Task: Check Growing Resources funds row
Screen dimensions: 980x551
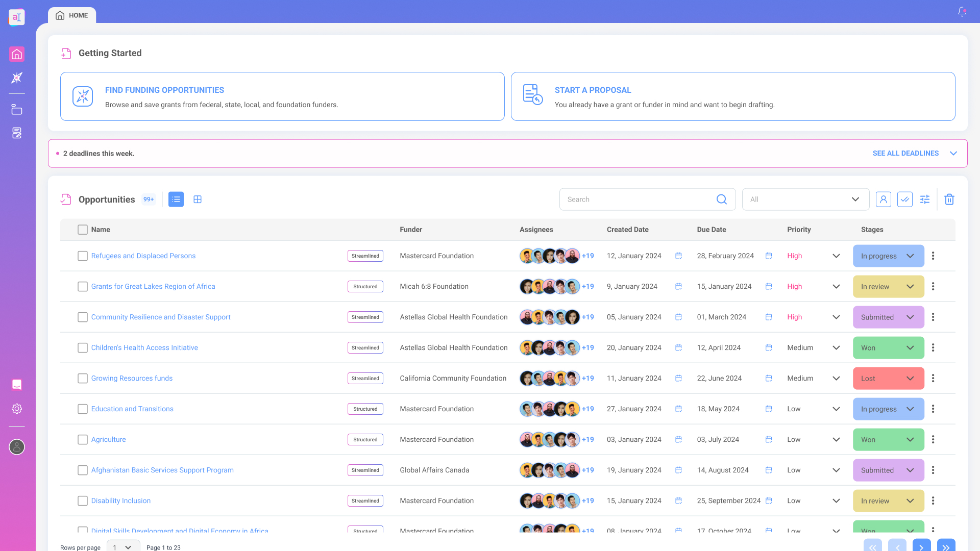Action: click(x=83, y=378)
